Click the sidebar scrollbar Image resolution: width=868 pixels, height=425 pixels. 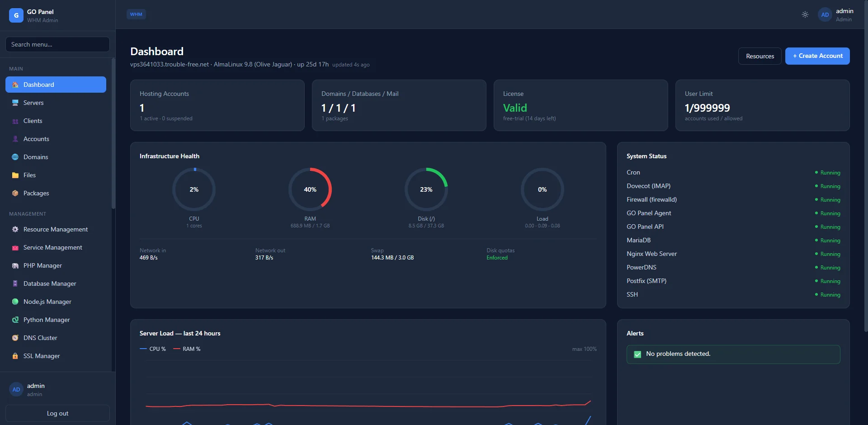click(x=113, y=133)
